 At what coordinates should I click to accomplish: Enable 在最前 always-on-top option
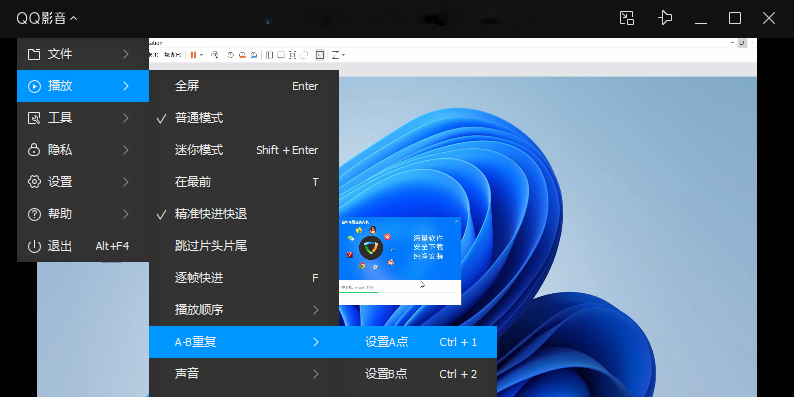[244, 182]
